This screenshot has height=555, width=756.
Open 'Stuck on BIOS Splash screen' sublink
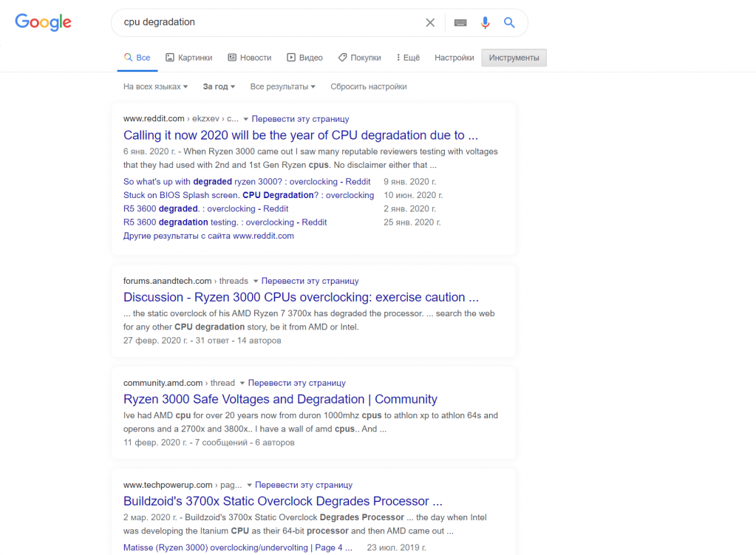[249, 195]
